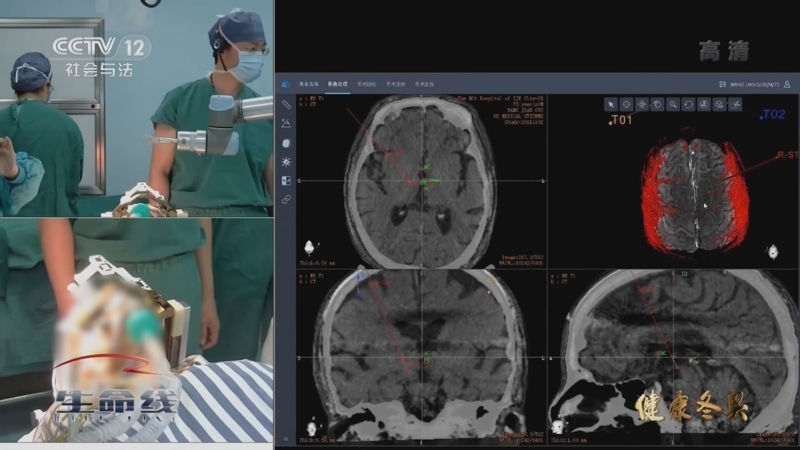Click the head model view icon in 3D toolbar
Image resolution: width=800 pixels, height=450 pixels.
point(704,105)
